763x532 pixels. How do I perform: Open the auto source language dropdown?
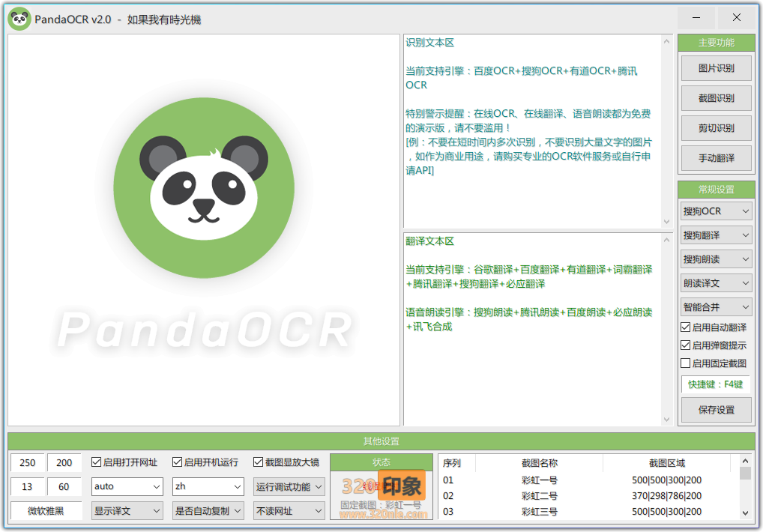(127, 486)
